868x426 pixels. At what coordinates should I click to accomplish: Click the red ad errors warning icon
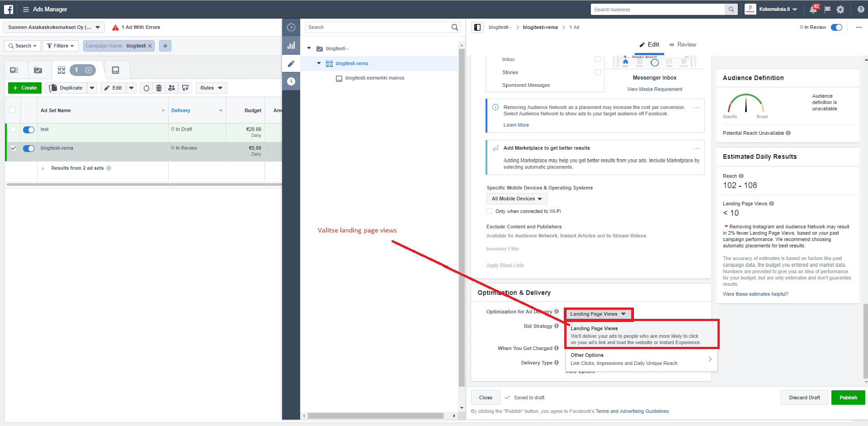click(115, 28)
